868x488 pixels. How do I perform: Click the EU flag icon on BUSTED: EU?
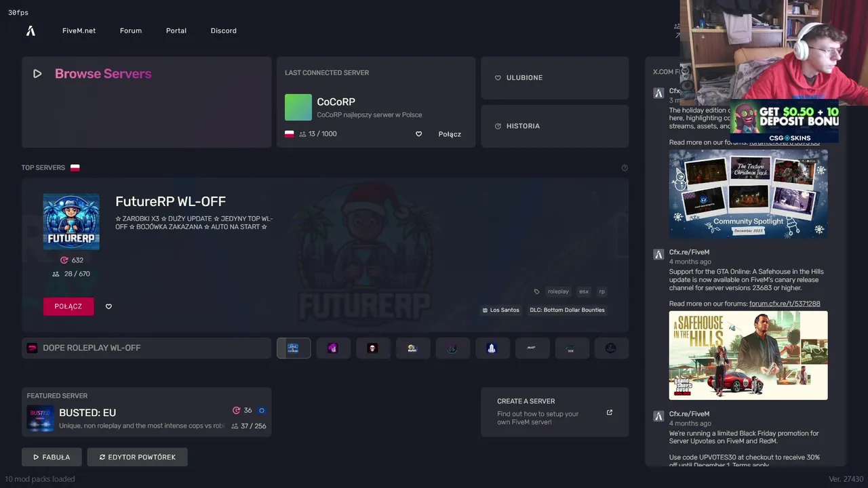pyautogui.click(x=262, y=410)
